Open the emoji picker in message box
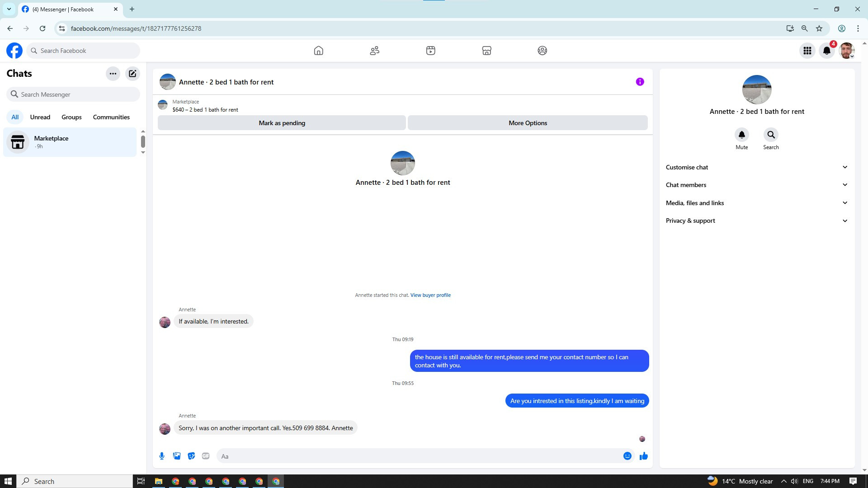This screenshot has height=488, width=868. pyautogui.click(x=627, y=456)
